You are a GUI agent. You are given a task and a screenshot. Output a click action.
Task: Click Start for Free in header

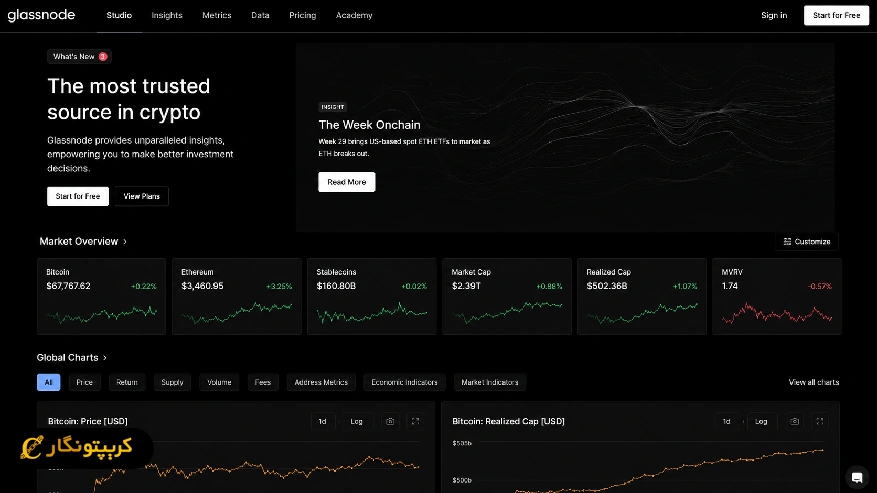point(836,15)
